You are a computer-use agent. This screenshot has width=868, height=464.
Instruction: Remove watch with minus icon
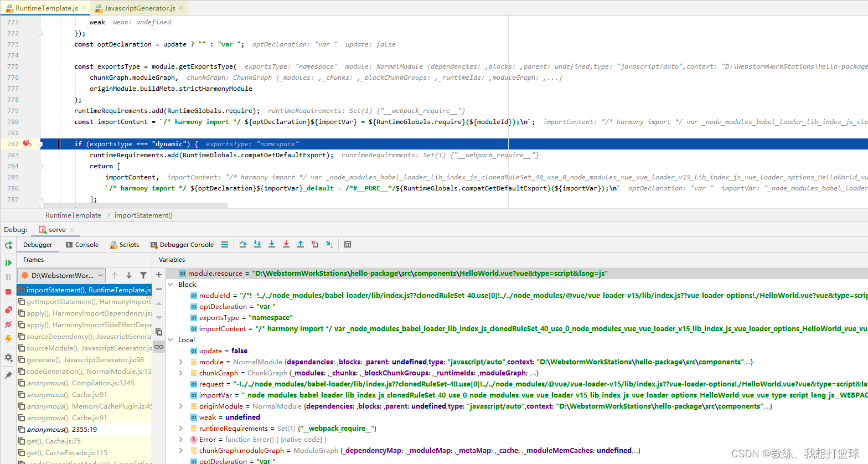tap(159, 289)
